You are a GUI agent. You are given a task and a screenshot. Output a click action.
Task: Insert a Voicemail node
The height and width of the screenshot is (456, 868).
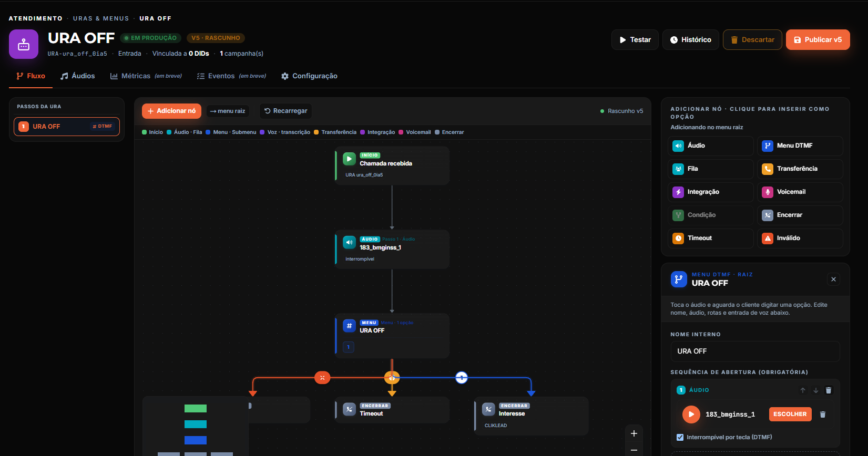tap(800, 192)
